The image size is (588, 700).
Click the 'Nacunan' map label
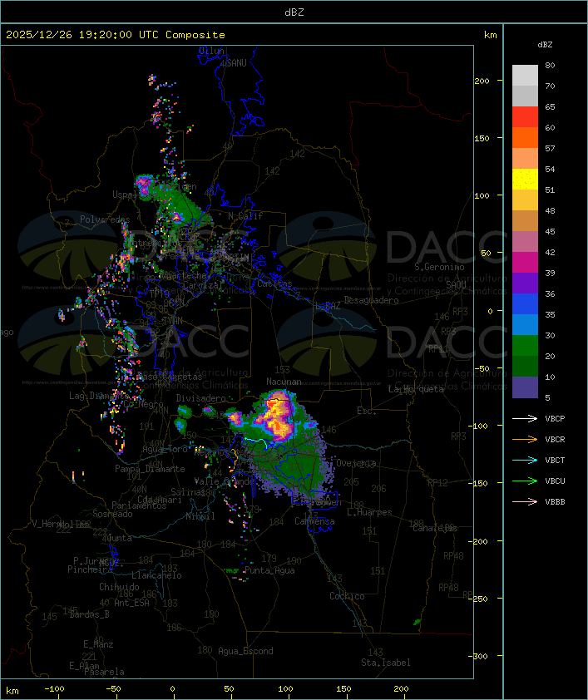[284, 382]
